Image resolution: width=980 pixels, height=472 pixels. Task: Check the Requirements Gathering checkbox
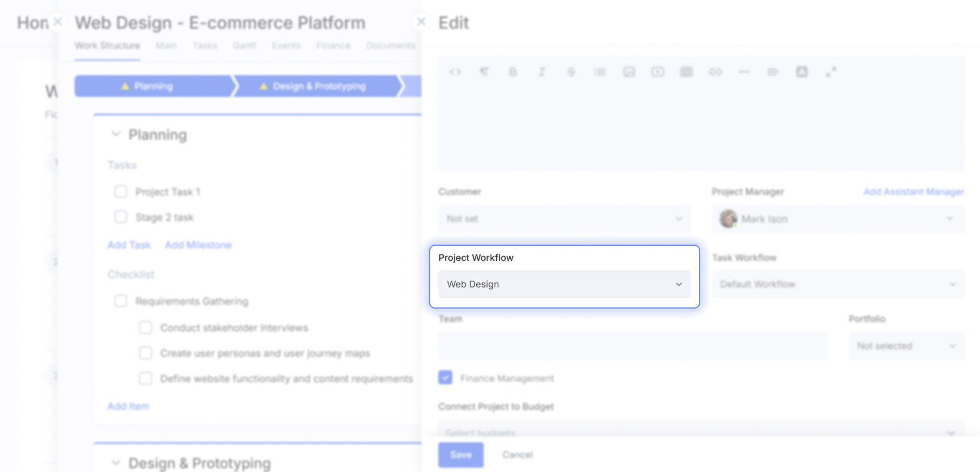[x=121, y=301]
